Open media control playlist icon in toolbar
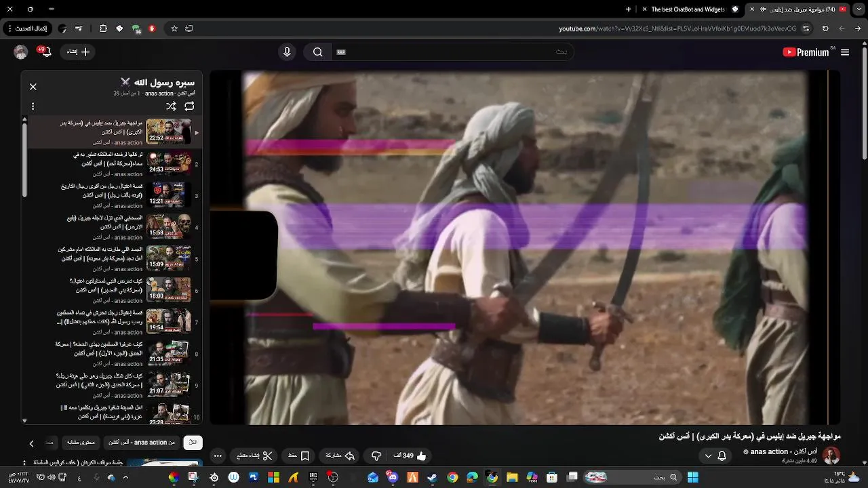868x488 pixels. pyautogui.click(x=79, y=28)
